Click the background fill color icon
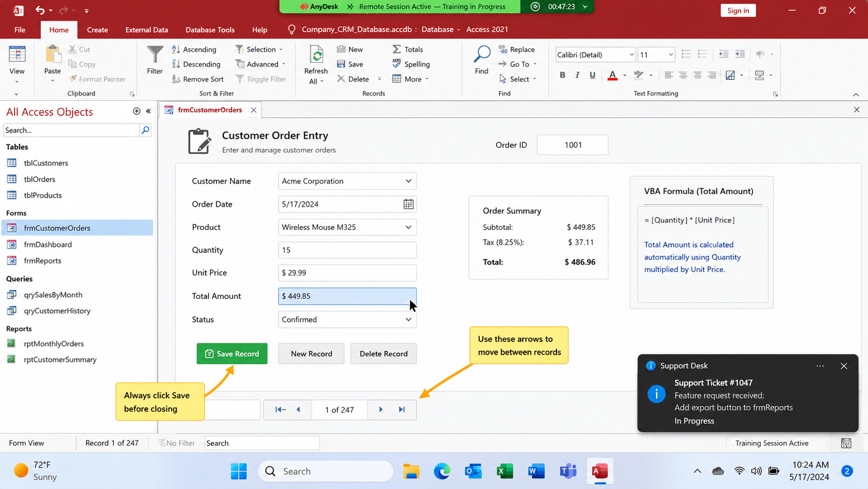The image size is (868, 489). click(730, 75)
